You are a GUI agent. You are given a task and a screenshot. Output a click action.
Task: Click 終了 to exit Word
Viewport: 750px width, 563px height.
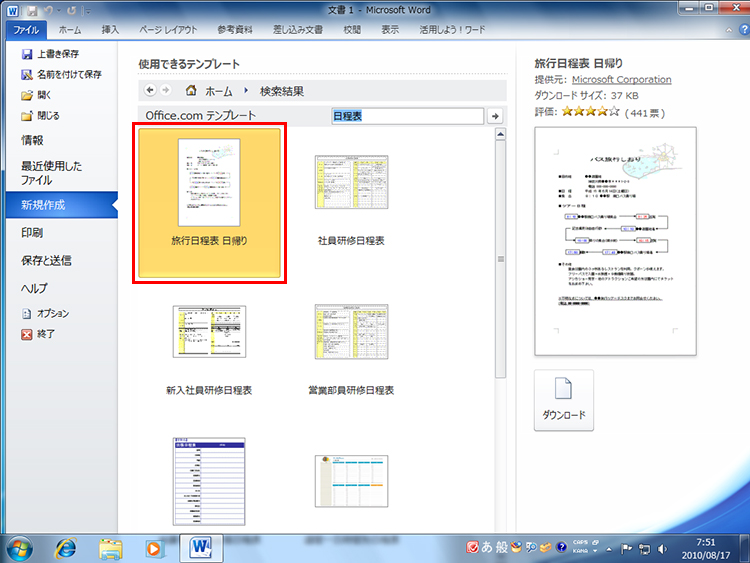pyautogui.click(x=38, y=334)
